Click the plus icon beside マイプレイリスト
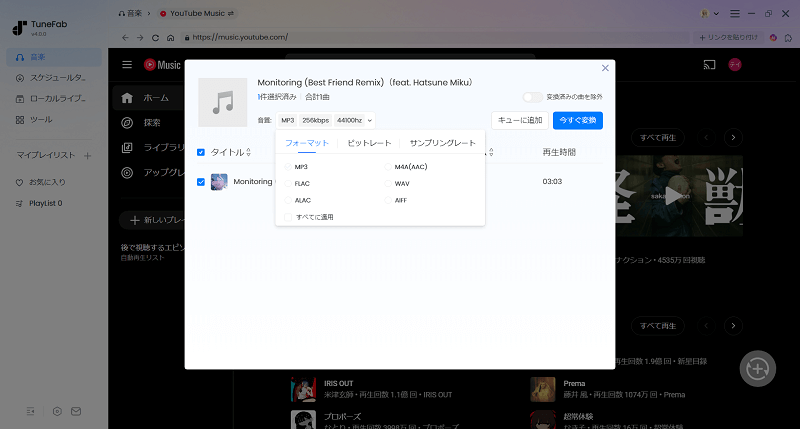 (x=87, y=156)
